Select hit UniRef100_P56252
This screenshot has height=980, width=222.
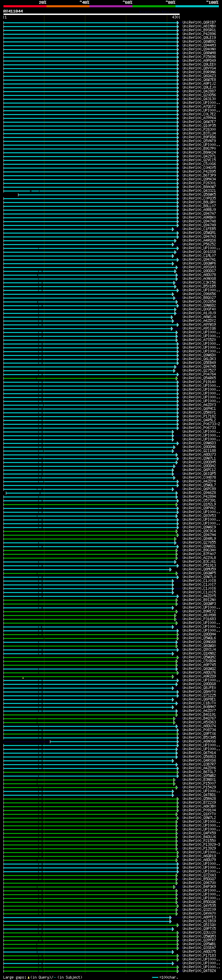[x=199, y=244]
